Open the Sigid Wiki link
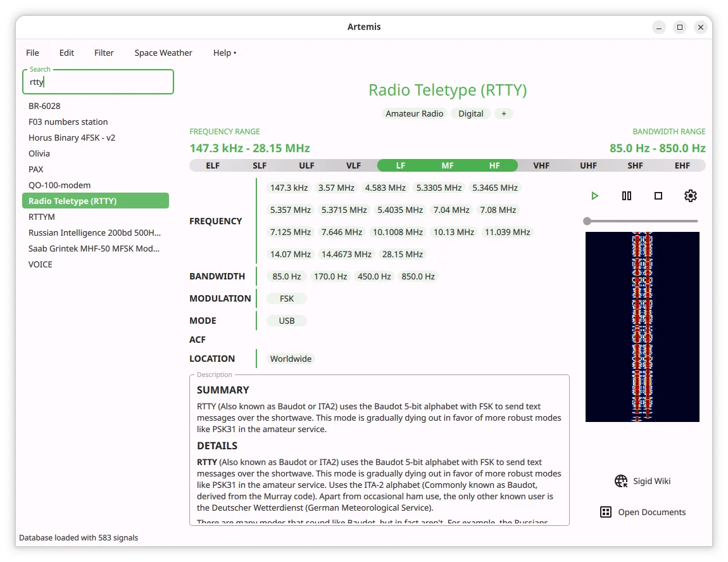The image size is (728, 562). coord(642,481)
